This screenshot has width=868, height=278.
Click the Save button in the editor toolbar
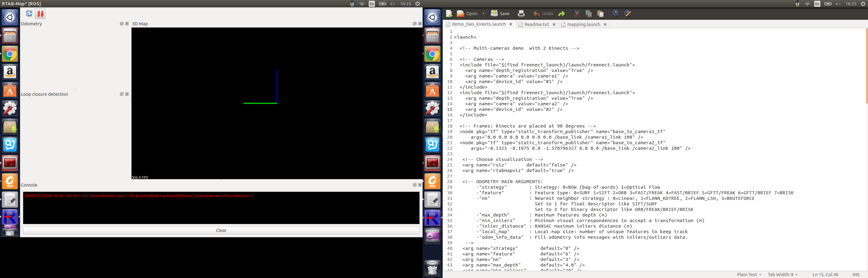(500, 14)
